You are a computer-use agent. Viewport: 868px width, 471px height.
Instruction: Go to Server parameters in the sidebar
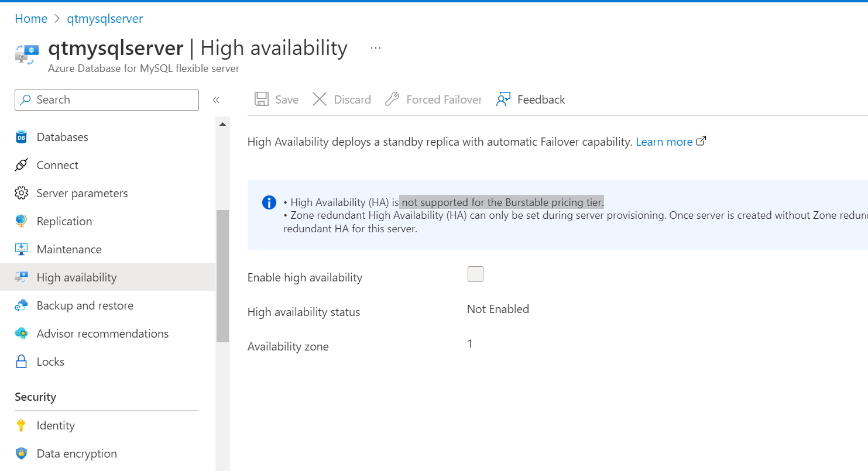click(82, 193)
